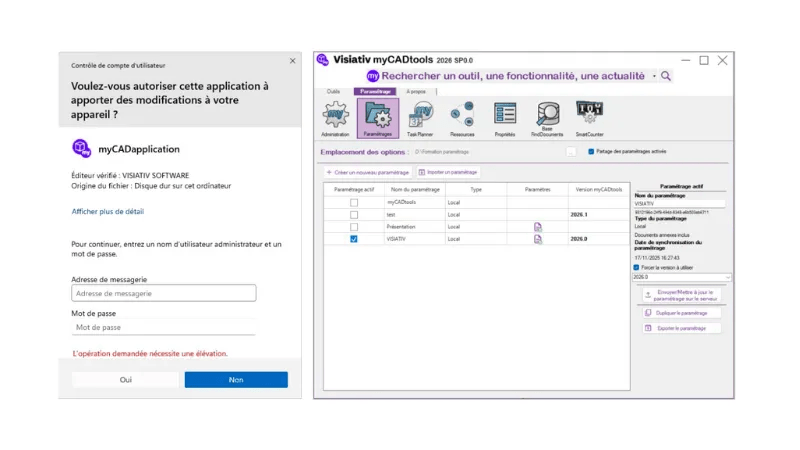The image size is (800, 450).
Task: Tick the active checkbox for myCADtools row
Action: 354,203
